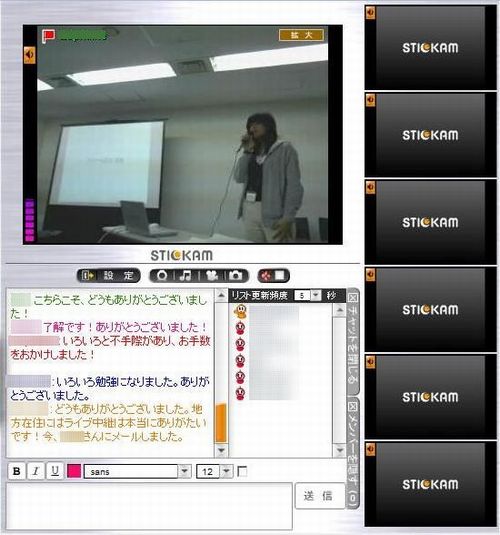500x535 pixels.
Task: Click the last red user avatar in list
Action: click(240, 393)
